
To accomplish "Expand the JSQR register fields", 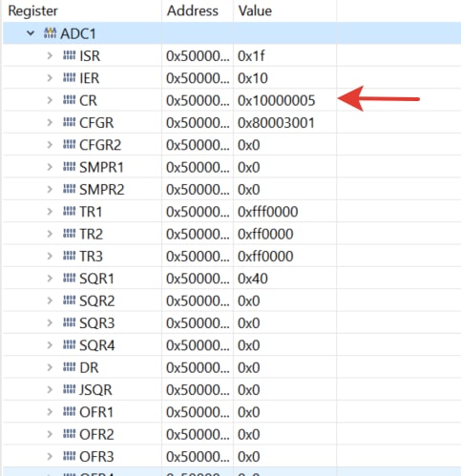I will coord(50,389).
